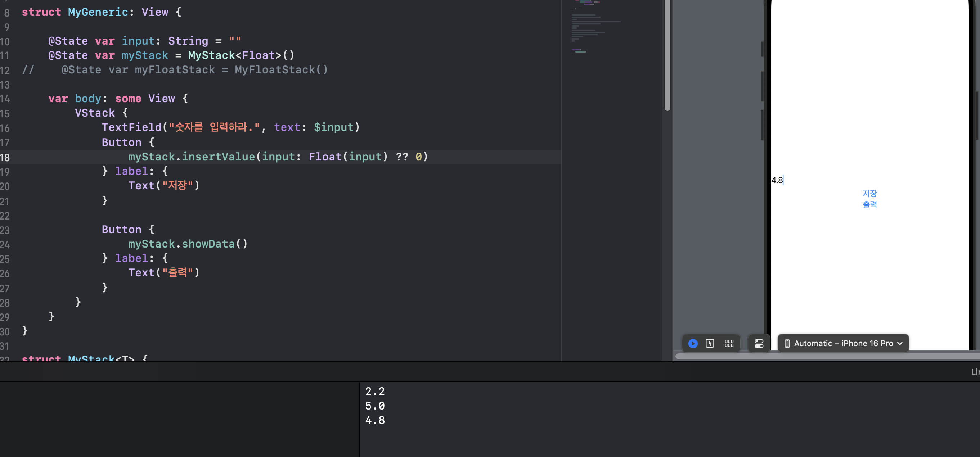The width and height of the screenshot is (980, 457).
Task: Open Canvas Device Settings toggles
Action: click(x=759, y=343)
